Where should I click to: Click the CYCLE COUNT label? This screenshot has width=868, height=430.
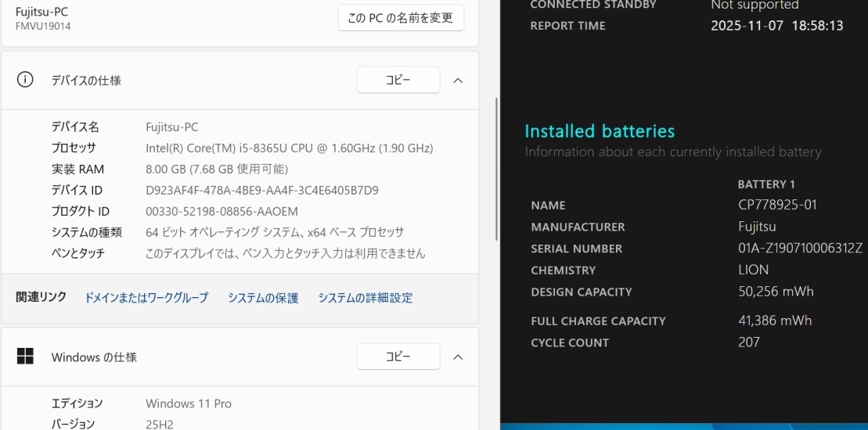[570, 342]
